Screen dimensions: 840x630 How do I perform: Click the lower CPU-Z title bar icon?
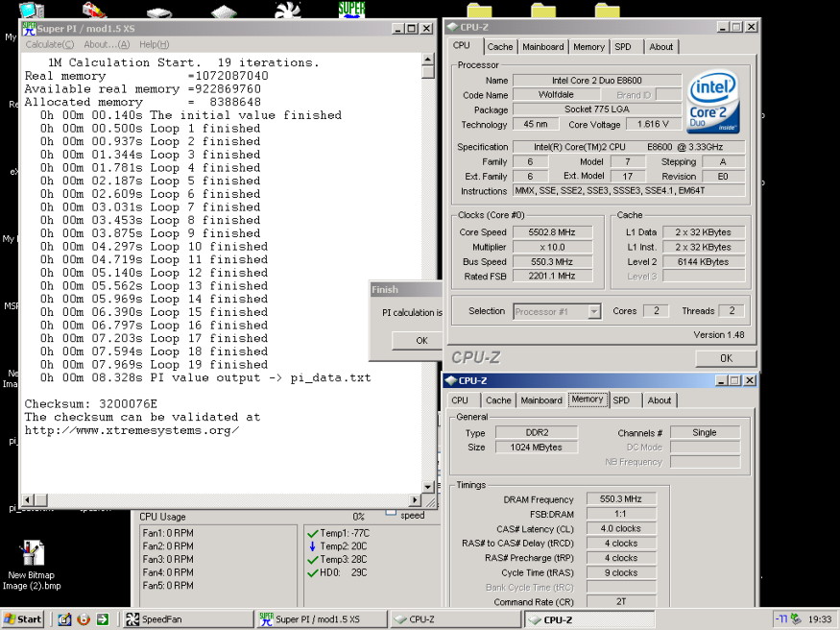pyautogui.click(x=450, y=380)
